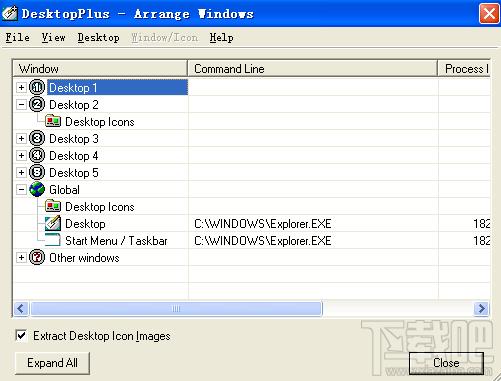Click the Desktop 3 numbered circle icon
The width and height of the screenshot is (501, 381).
coord(37,138)
